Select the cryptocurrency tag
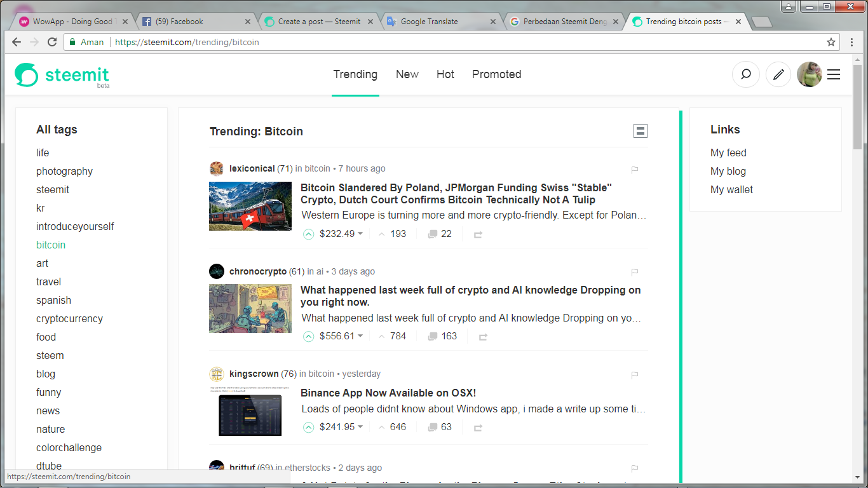868x488 pixels. pyautogui.click(x=69, y=318)
